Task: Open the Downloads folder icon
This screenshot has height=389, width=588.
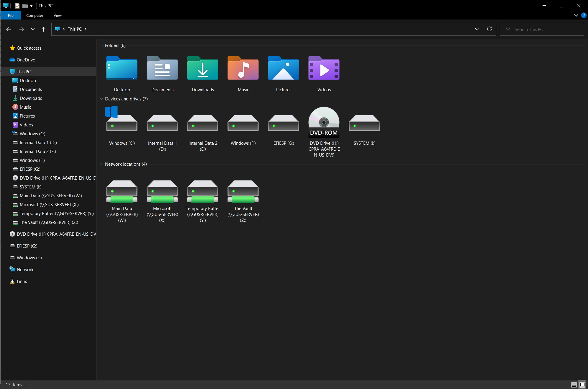Action: point(203,69)
